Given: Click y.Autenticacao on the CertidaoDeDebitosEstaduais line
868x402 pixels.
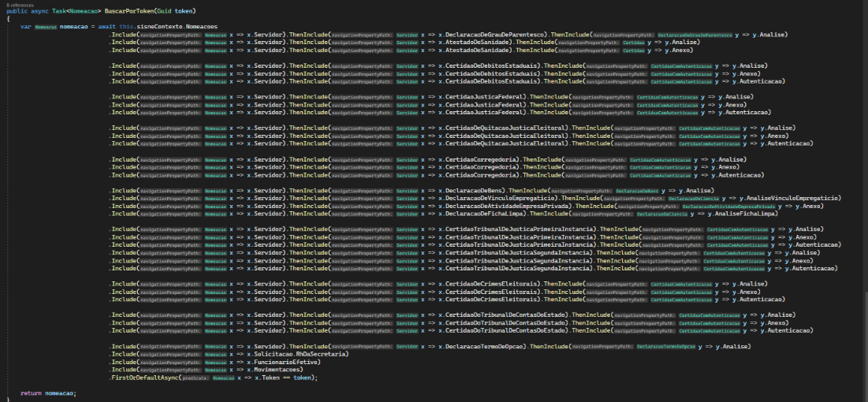Looking at the screenshot, I should [758, 81].
